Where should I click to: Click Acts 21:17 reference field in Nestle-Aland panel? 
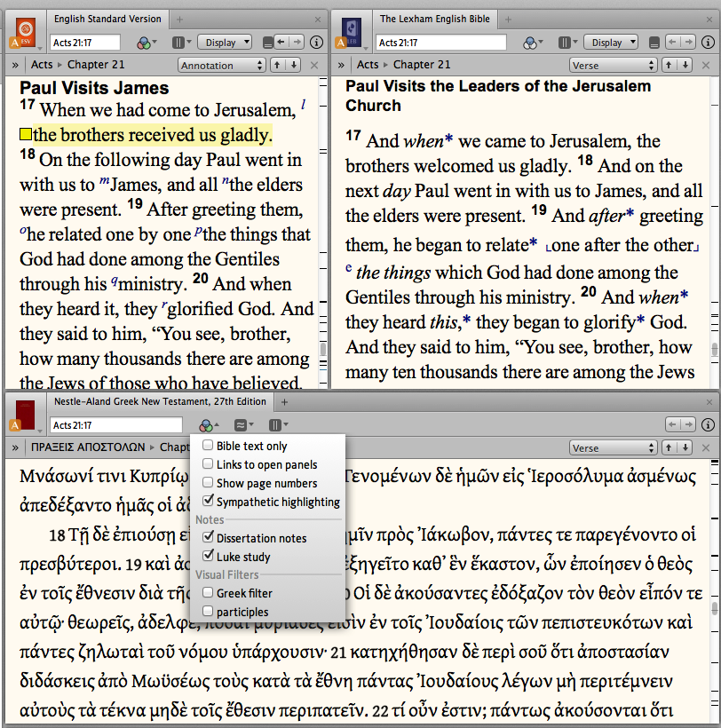pos(116,425)
